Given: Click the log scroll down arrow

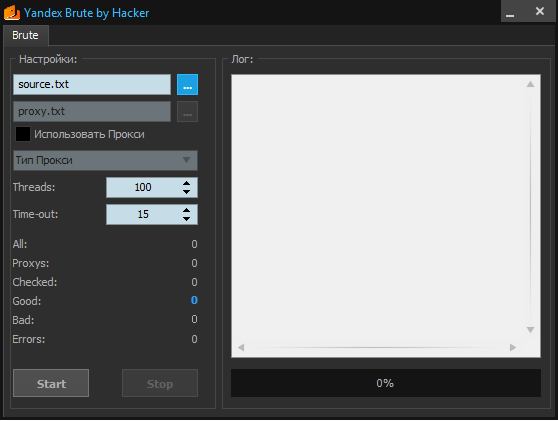Looking at the screenshot, I should (530, 330).
